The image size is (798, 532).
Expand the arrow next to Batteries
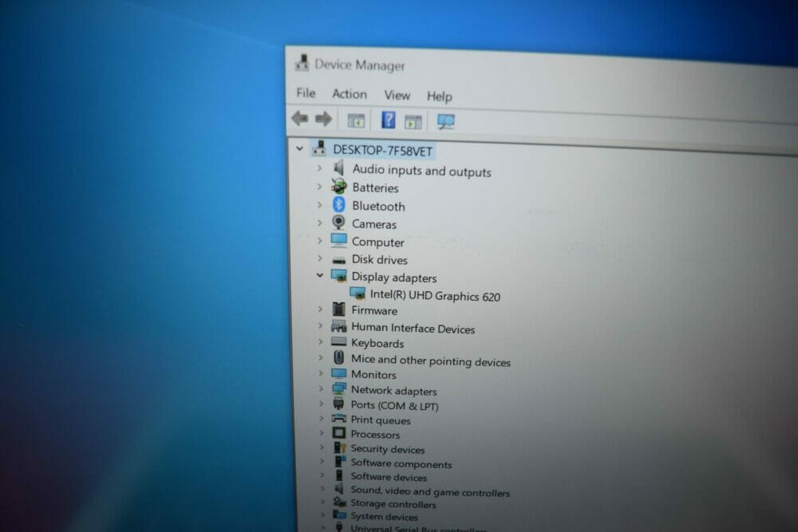tap(320, 187)
